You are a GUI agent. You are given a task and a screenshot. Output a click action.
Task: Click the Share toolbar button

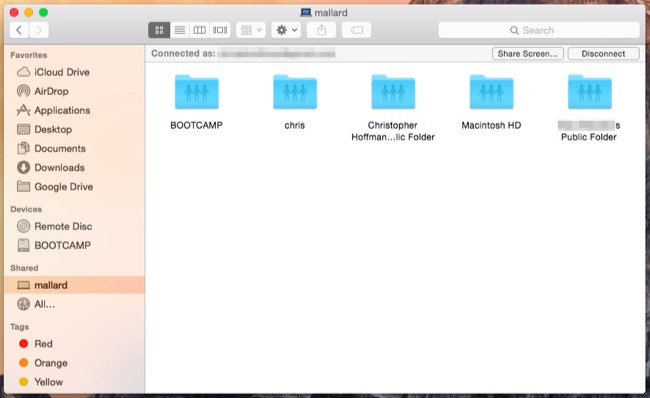coord(321,30)
